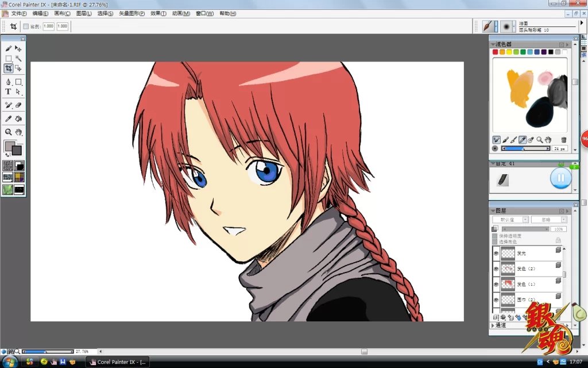Click the crop icon on the property bar
Screen dimensions: 588x368
[14, 26]
